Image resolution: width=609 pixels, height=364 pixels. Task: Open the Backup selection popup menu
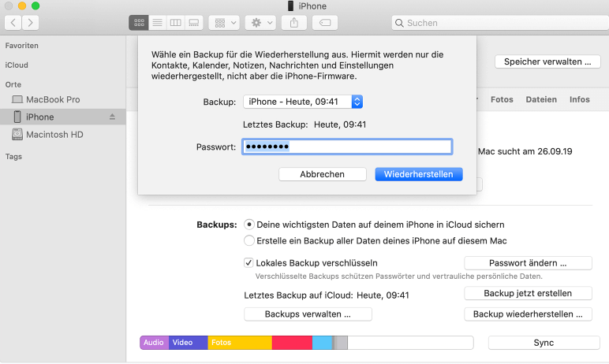click(x=303, y=102)
